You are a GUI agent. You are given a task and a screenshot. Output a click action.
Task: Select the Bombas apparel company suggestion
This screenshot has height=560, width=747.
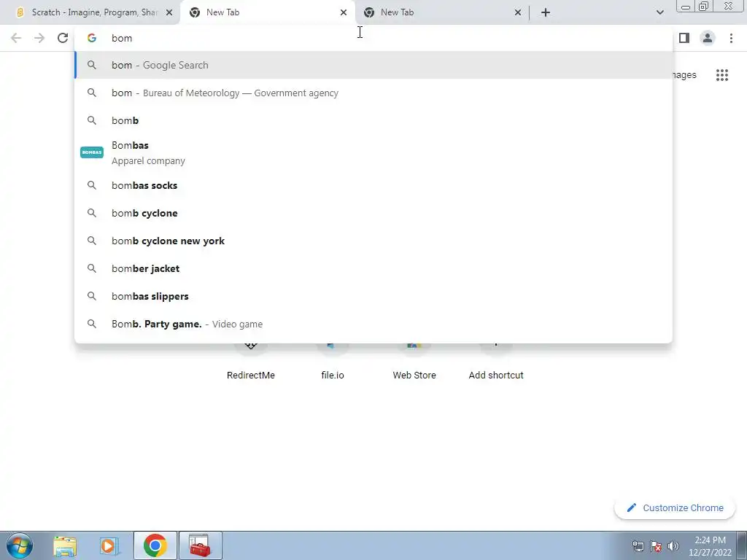373,153
